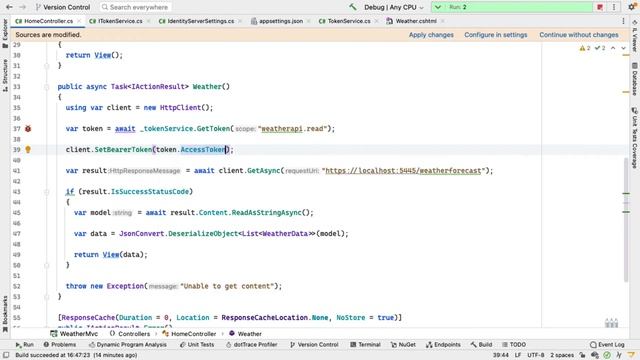The image size is (640, 360).
Task: Click Controllers in the breadcrumb bar
Action: pos(130,334)
